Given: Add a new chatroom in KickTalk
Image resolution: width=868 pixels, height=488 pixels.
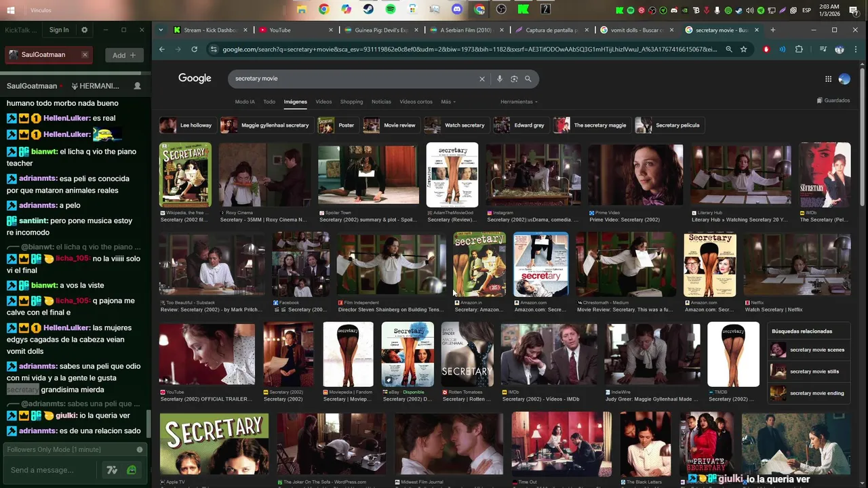Looking at the screenshot, I should tap(124, 55).
